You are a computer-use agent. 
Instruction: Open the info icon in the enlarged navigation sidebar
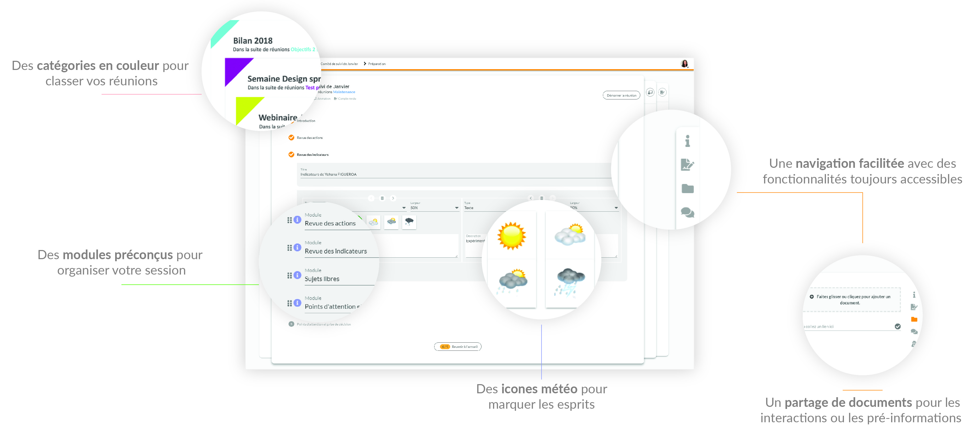(687, 141)
